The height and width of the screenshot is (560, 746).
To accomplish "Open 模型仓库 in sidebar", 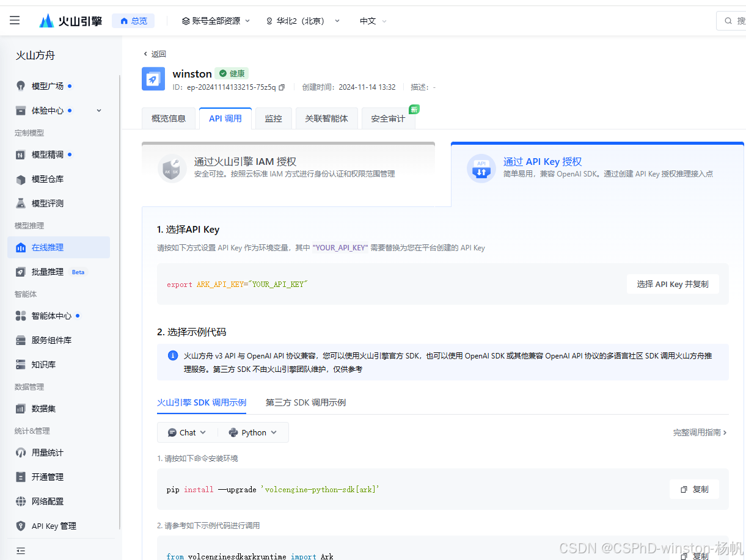I will [x=59, y=179].
